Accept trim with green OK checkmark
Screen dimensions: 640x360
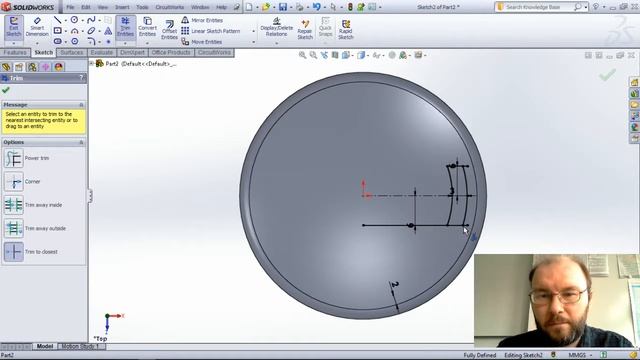(6, 90)
